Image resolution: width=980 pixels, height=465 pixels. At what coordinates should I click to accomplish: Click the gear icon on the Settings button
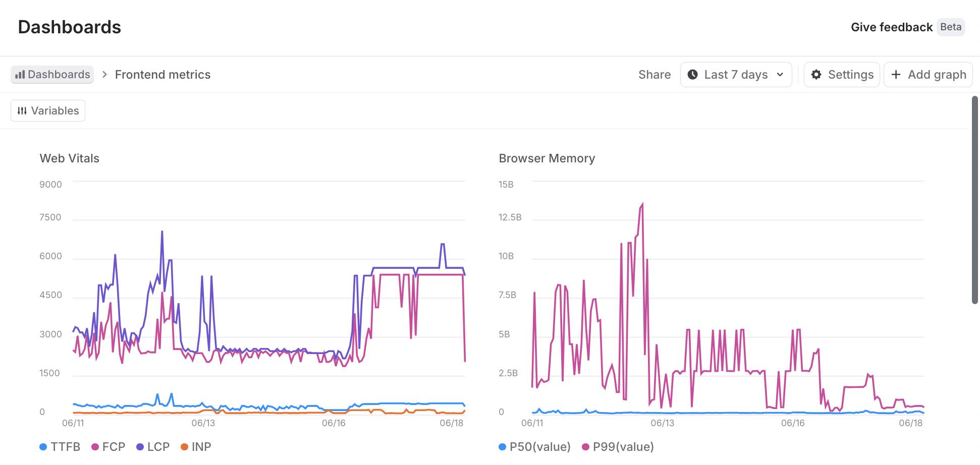(816, 74)
